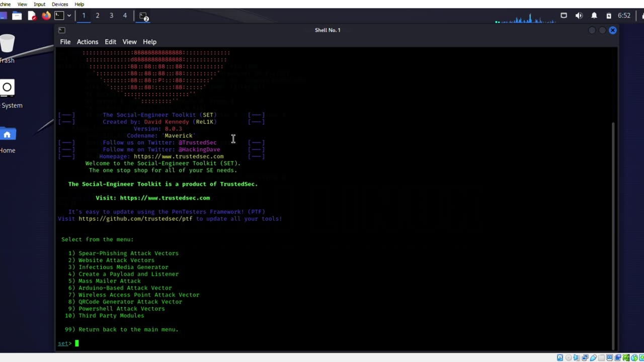The height and width of the screenshot is (362, 644).
Task: Click VirtualBox display status icon
Action: coord(609,357)
